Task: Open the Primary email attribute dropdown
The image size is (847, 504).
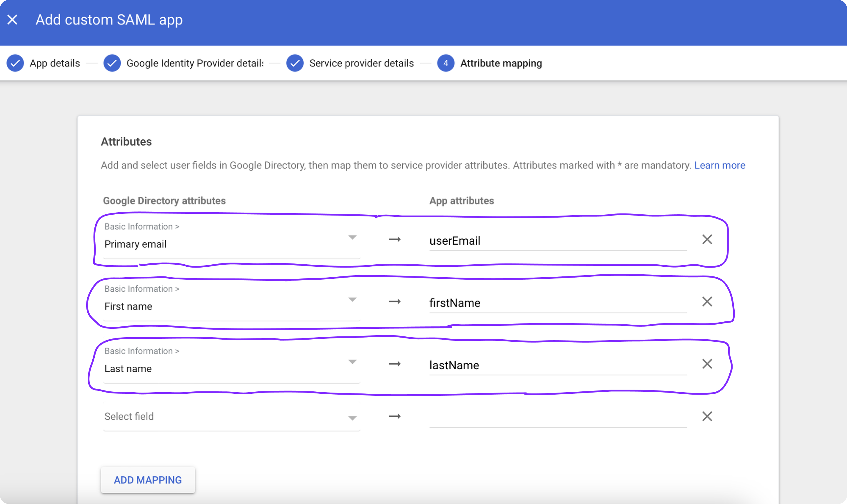Action: (x=352, y=237)
